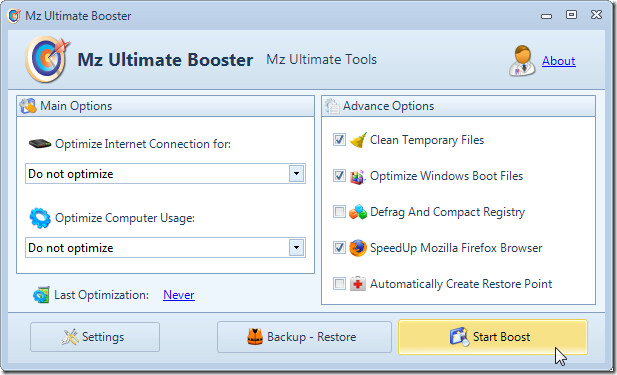Minimize the Mz Ultimate Booster window
This screenshot has width=617, height=375.
546,16
